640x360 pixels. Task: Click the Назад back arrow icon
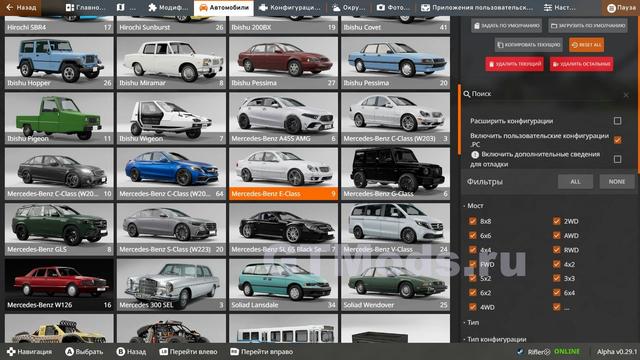(9, 7)
